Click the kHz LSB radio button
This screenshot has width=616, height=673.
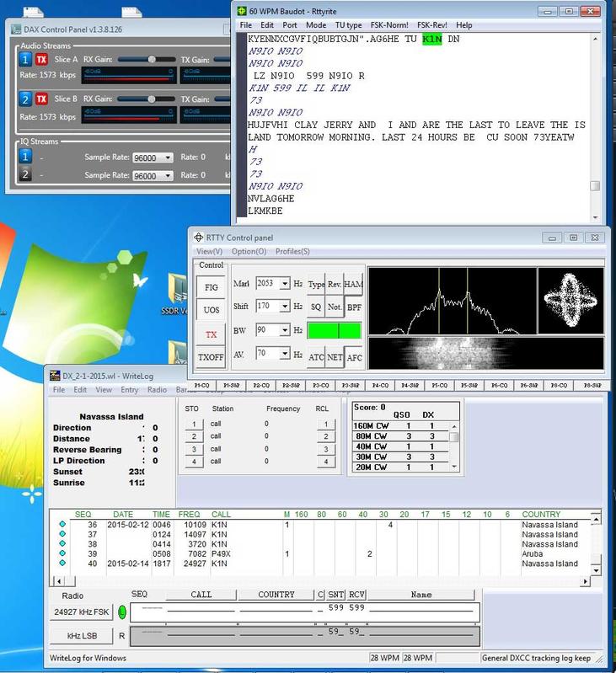point(82,636)
